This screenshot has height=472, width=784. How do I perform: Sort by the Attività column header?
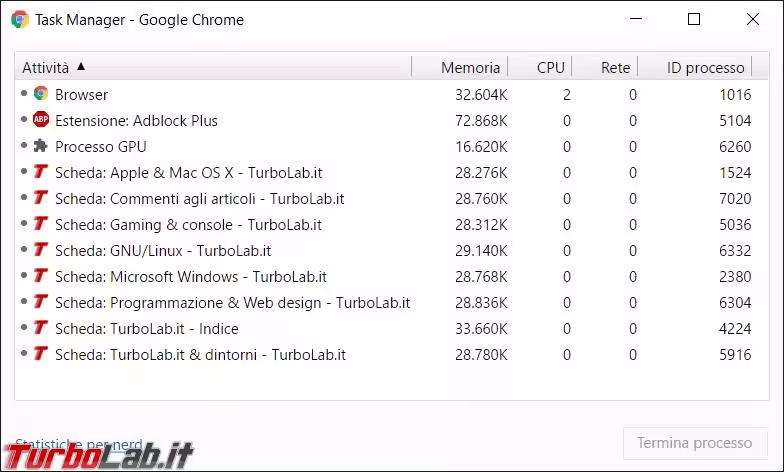[46, 67]
